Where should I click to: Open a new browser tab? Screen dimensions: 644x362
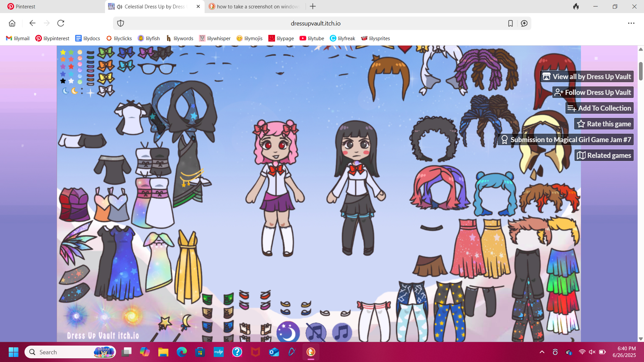[313, 6]
